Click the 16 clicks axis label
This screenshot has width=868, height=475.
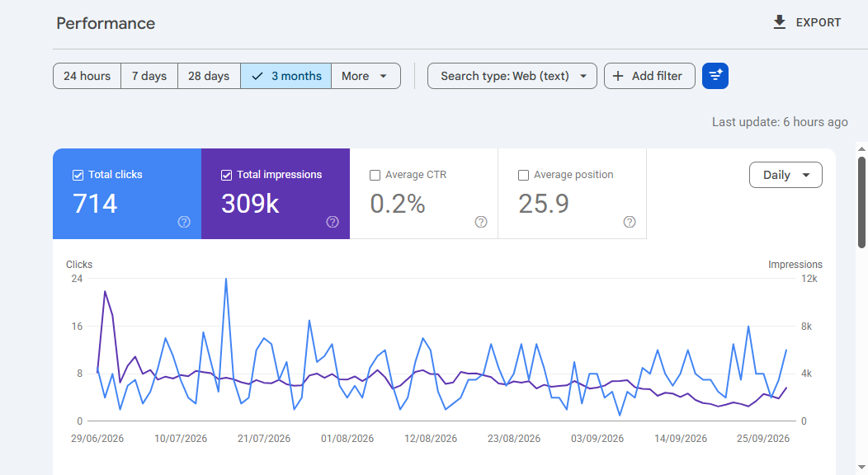point(77,327)
